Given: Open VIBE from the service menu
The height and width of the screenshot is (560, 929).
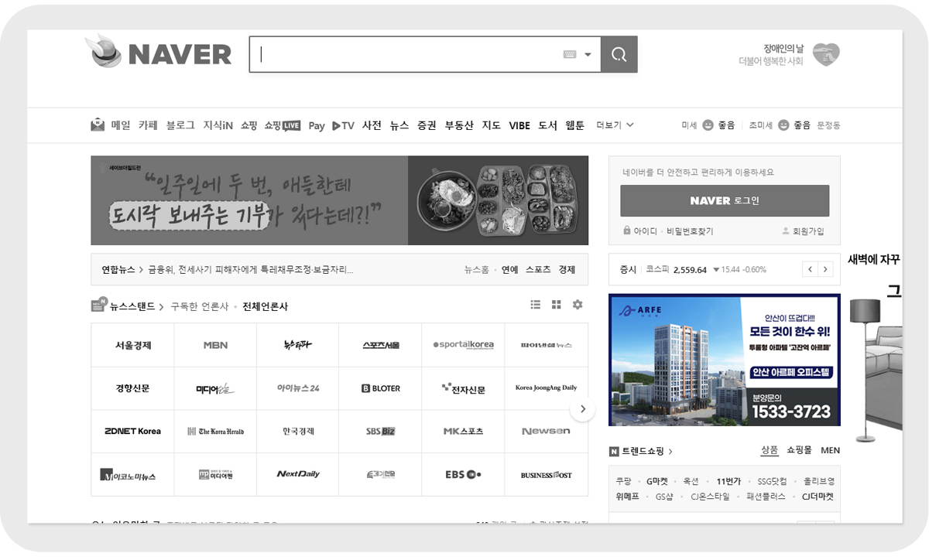Looking at the screenshot, I should [519, 125].
